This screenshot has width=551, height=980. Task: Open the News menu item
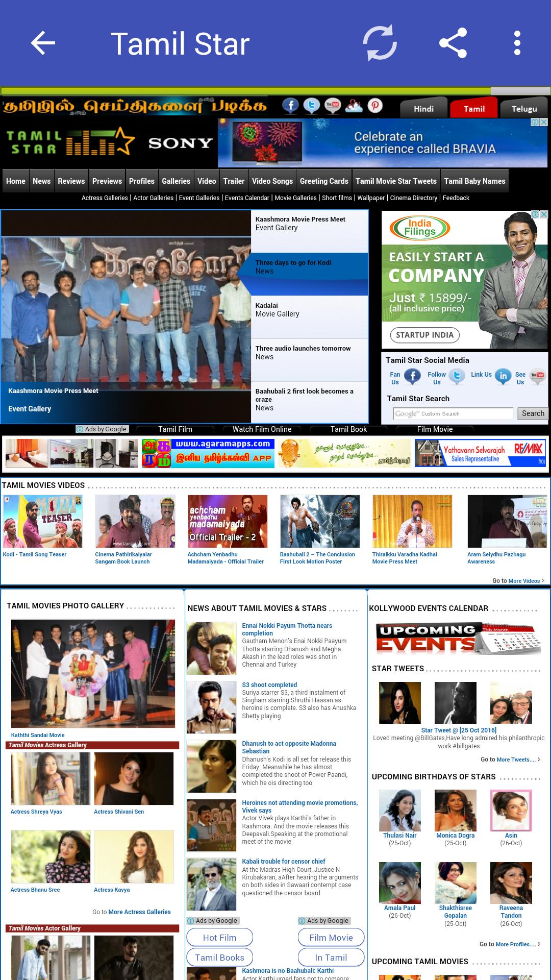coord(42,181)
